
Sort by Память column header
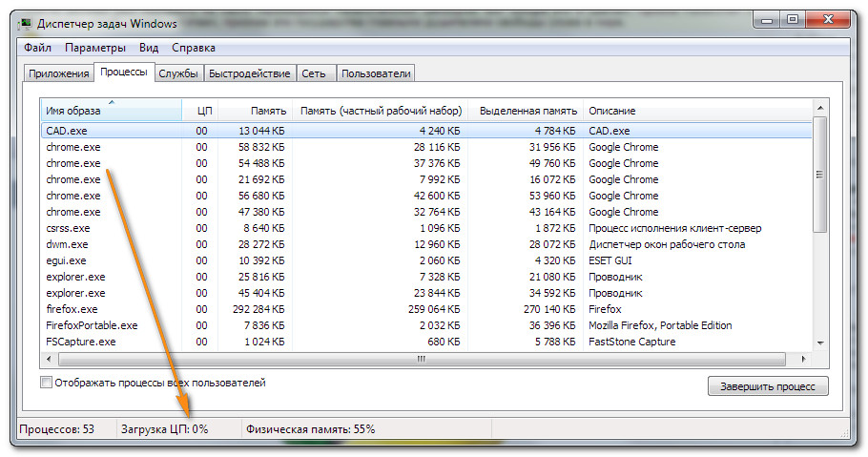[x=256, y=111]
